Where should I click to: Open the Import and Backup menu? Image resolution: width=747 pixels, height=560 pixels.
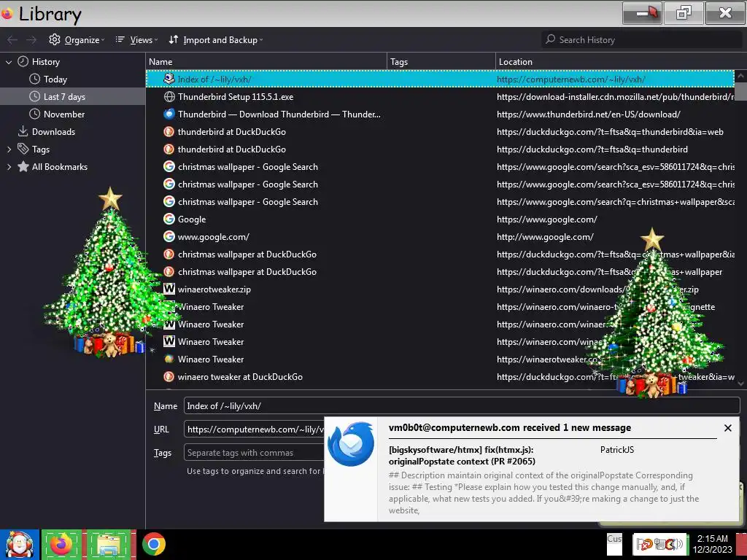pos(216,40)
